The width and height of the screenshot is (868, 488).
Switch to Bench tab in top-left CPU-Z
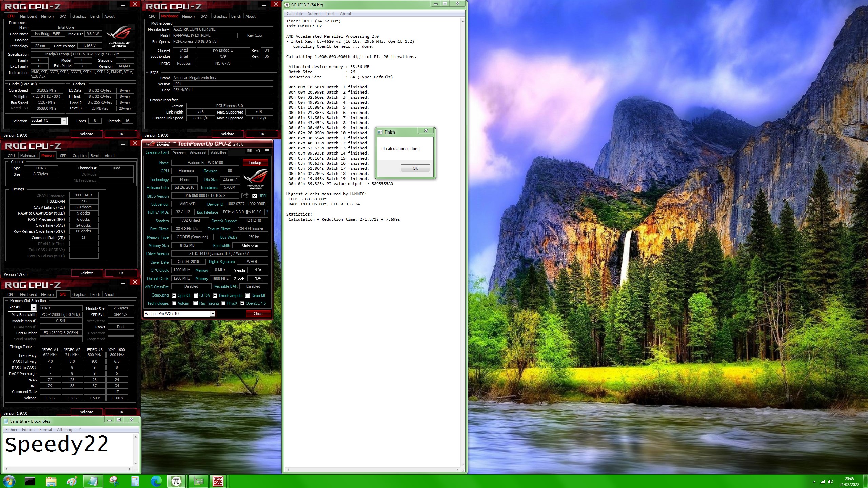95,16
